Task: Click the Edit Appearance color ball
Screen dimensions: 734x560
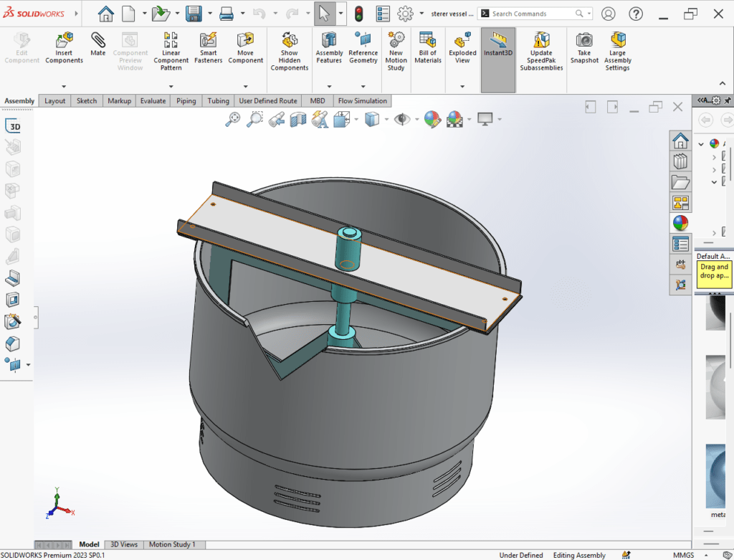Action: [432, 120]
